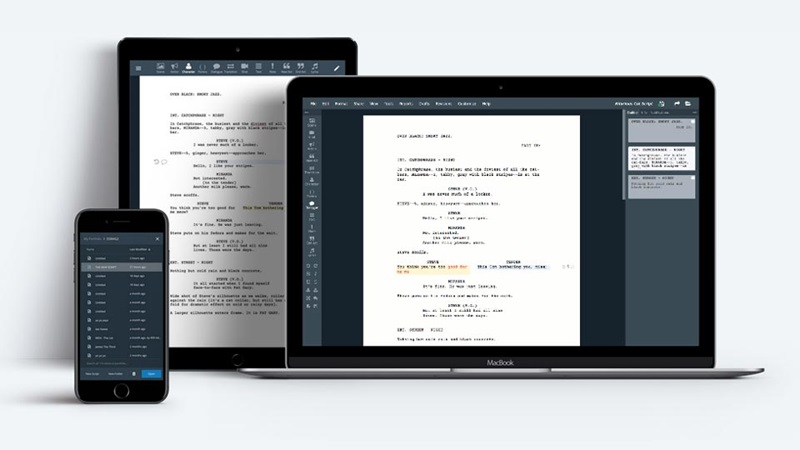The image size is (800, 450).
Task: Click the comment bubble beside the tablet script
Action: coord(164,162)
